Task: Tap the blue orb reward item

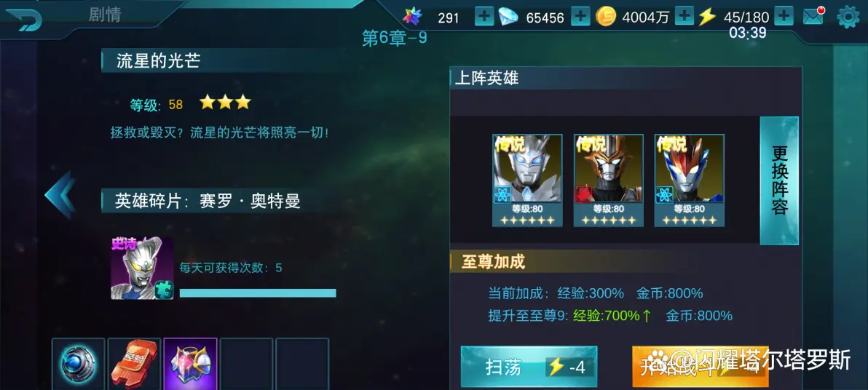Action: 78,364
